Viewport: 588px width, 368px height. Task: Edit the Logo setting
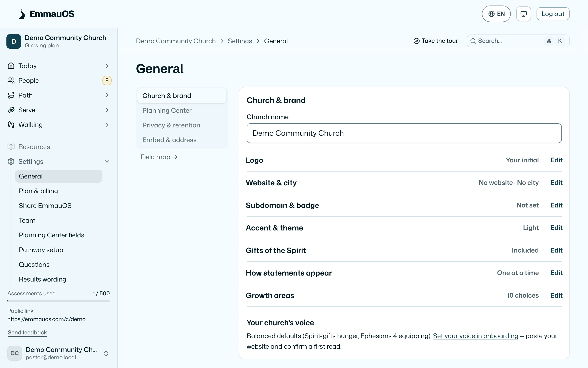556,160
